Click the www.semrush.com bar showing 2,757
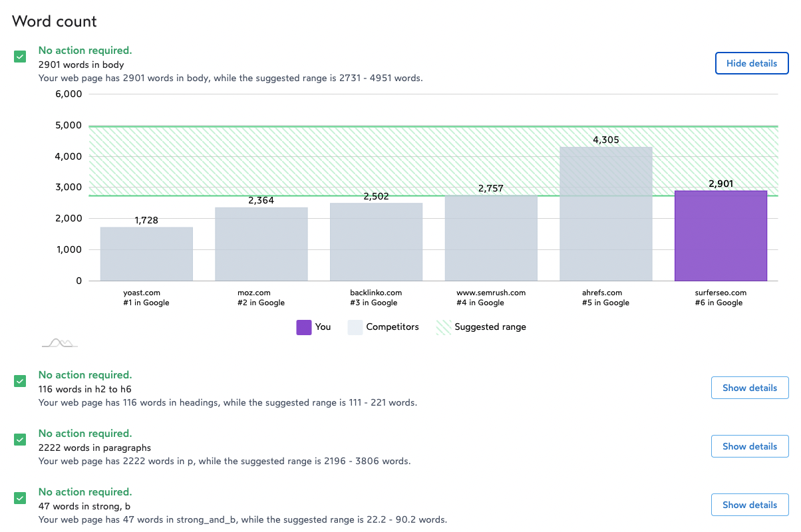 pos(491,238)
